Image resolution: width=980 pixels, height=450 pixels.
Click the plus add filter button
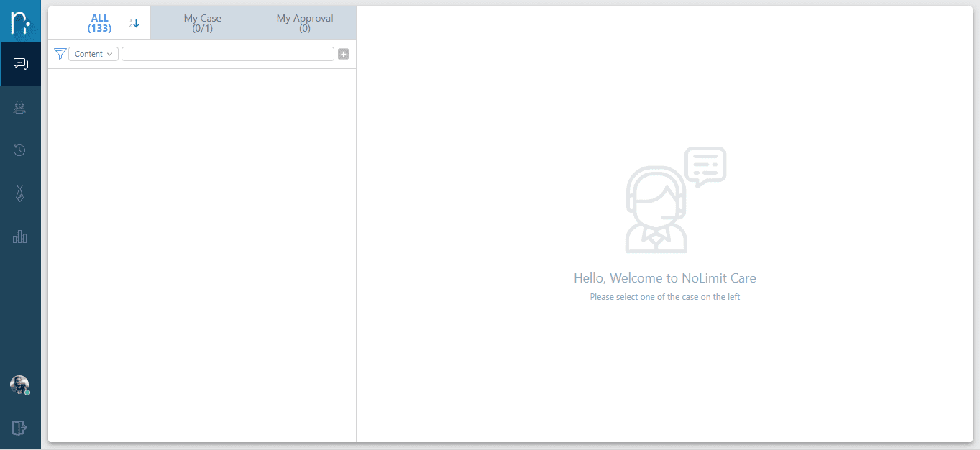point(344,54)
